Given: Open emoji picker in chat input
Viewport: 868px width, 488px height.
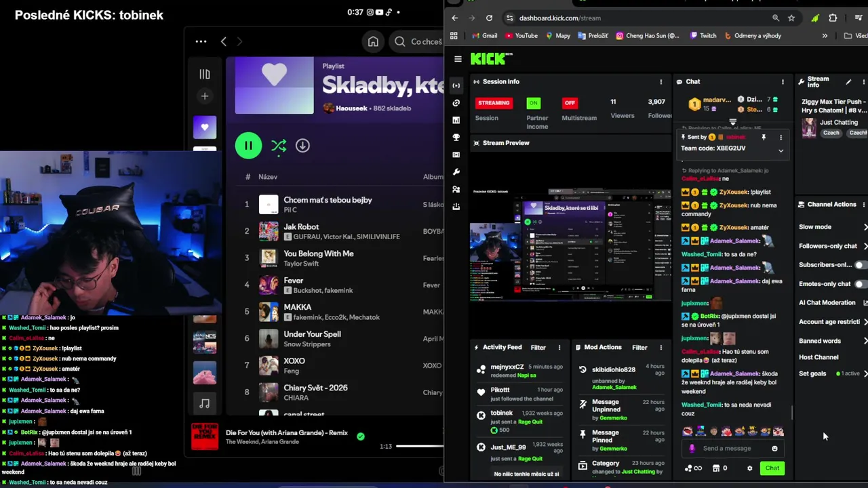Looking at the screenshot, I should [774, 448].
